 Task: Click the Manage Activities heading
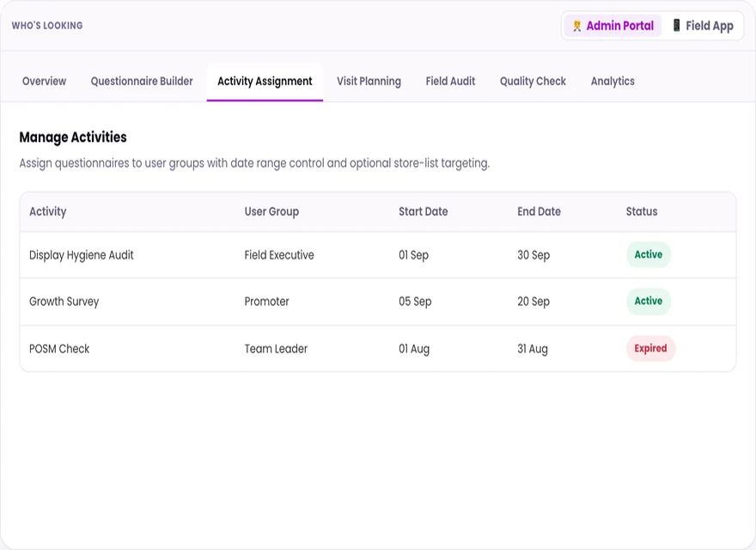pyautogui.click(x=73, y=137)
